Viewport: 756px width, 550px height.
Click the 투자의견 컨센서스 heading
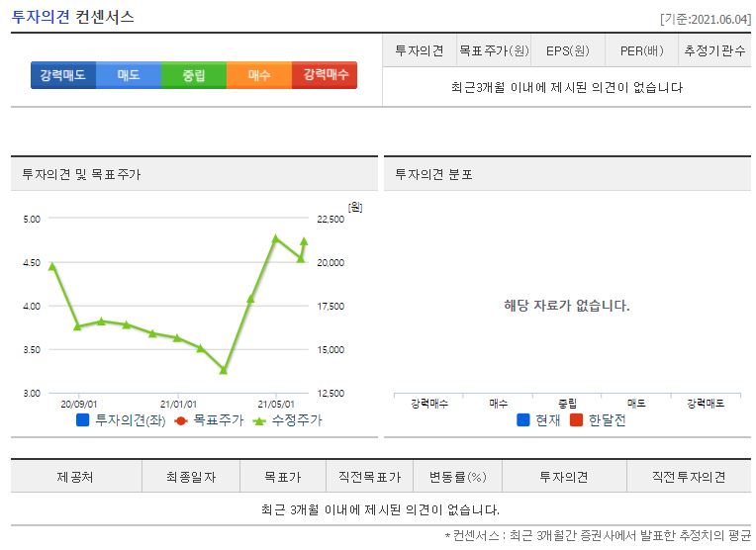pyautogui.click(x=73, y=17)
